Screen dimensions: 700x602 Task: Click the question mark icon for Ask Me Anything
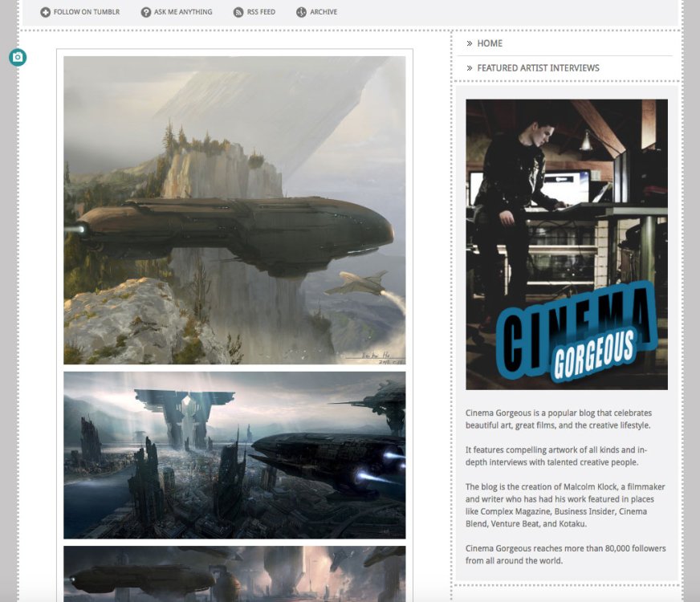(x=145, y=12)
